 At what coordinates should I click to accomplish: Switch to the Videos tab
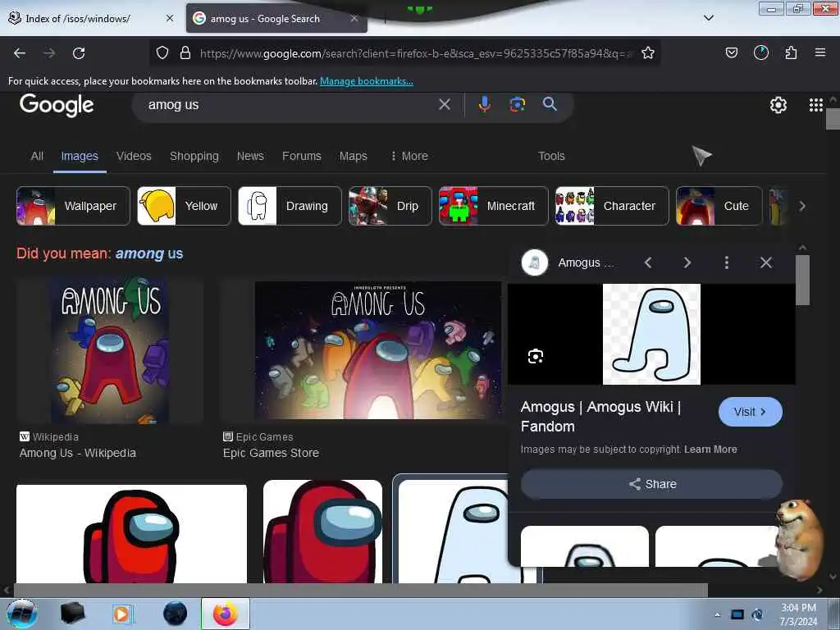(x=134, y=156)
